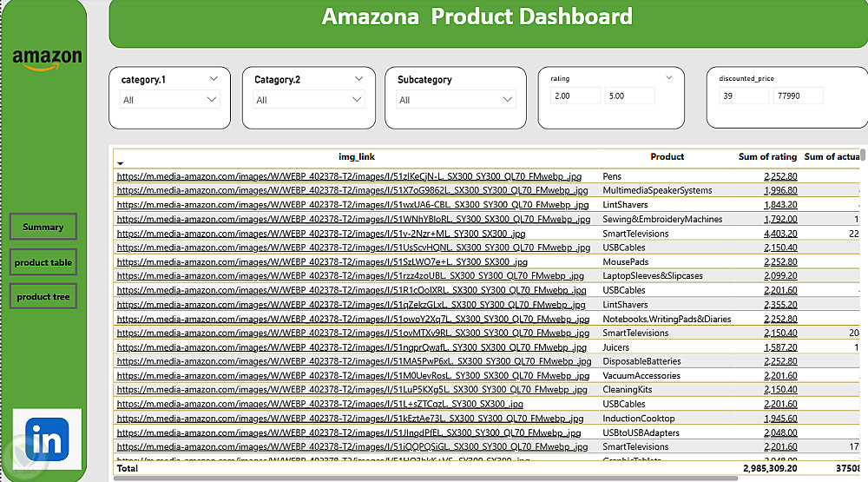Sort by Sum of rating header

tap(767, 157)
